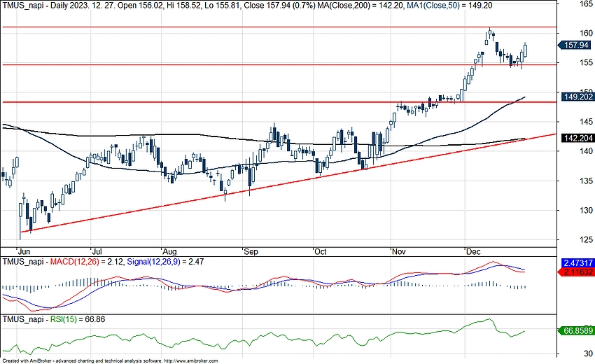
Task: Click the Oct month label
Action: (x=321, y=251)
